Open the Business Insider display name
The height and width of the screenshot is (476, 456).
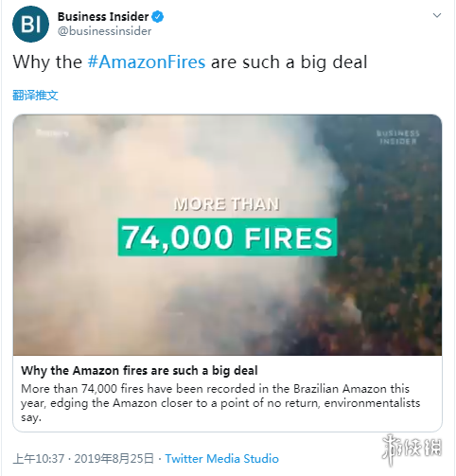point(103,17)
